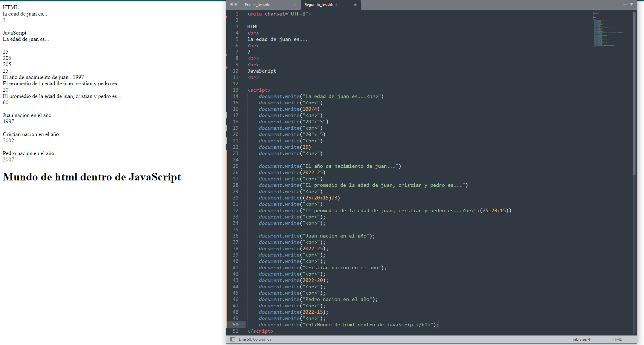The height and width of the screenshot is (345, 644).
Task: Click the value 60 in browser page
Action: pos(6,103)
